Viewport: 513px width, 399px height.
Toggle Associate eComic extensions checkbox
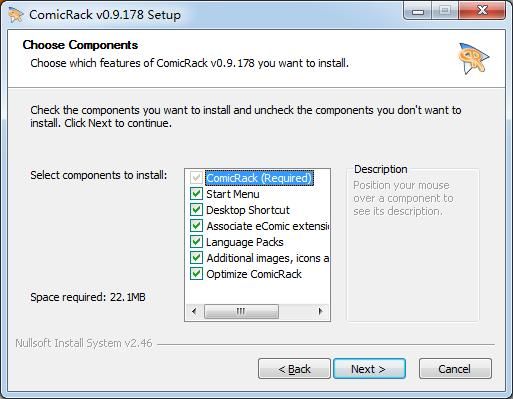pyautogui.click(x=196, y=226)
